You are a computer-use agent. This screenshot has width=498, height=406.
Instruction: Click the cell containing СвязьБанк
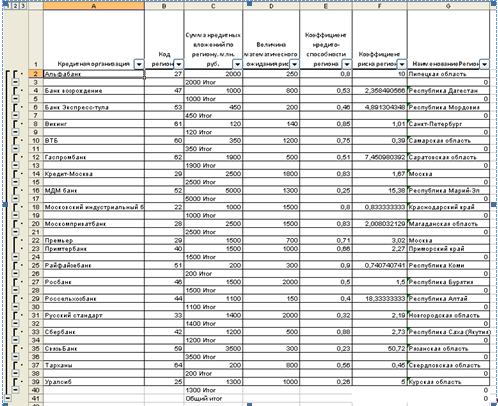(x=94, y=349)
